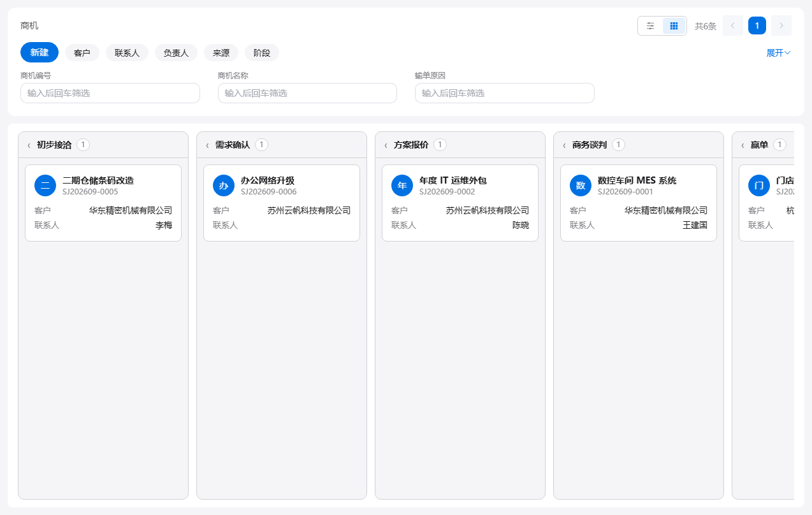Click customer 华东精密机械有限公司 in 数控车间 MES card
This screenshot has width=812, height=515.
(666, 210)
